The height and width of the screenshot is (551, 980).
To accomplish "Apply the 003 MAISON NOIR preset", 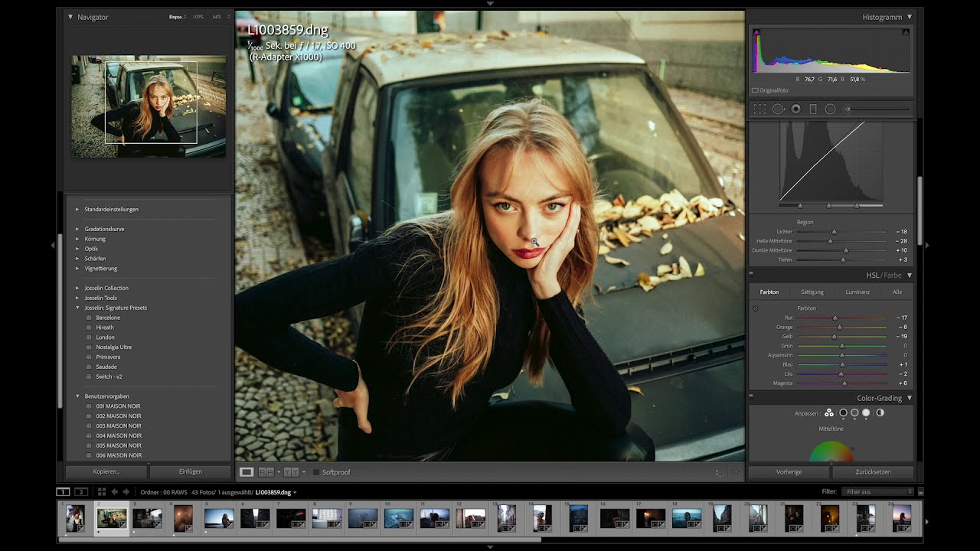I will click(x=119, y=425).
